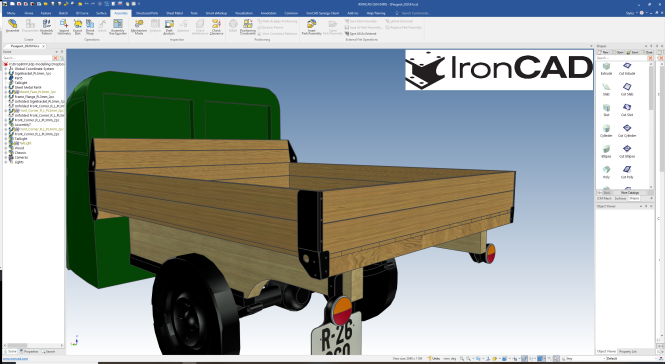The image size is (665, 364).
Task: Pick the Cut Slab shape
Action: pyautogui.click(x=627, y=90)
